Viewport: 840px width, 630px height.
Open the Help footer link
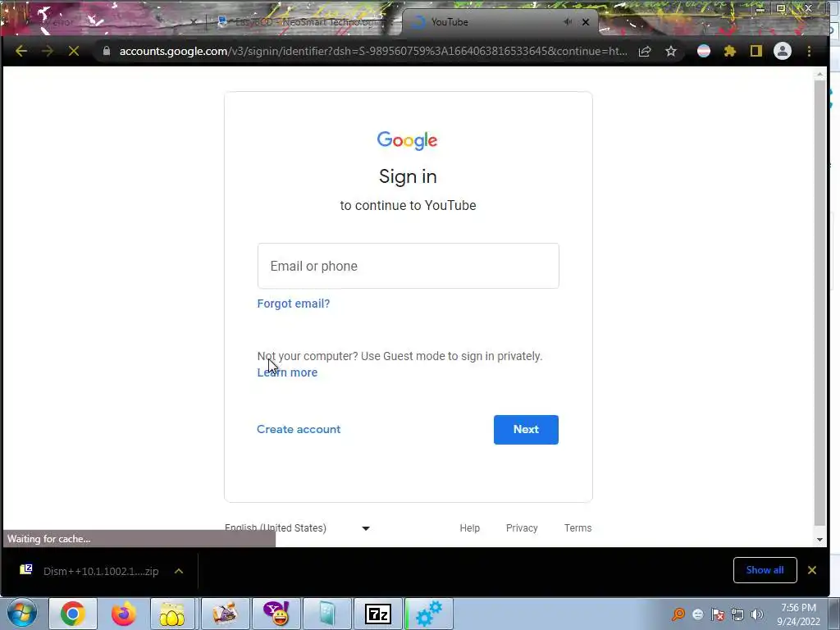(470, 527)
